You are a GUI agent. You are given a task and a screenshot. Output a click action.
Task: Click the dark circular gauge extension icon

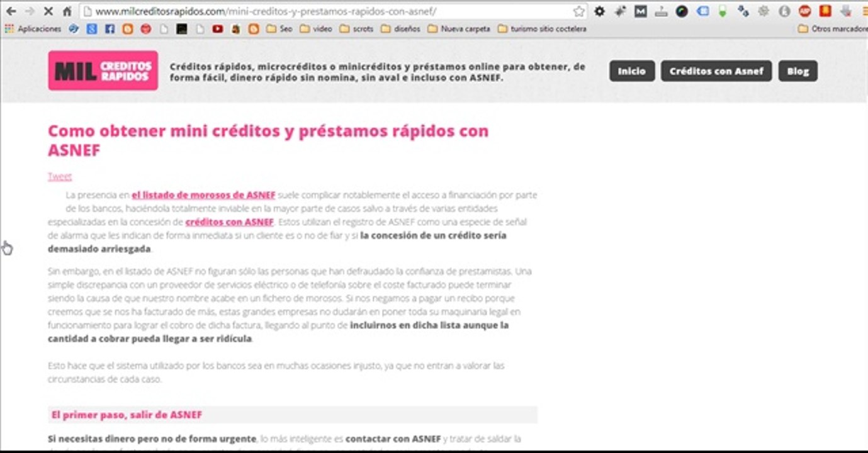tap(682, 11)
